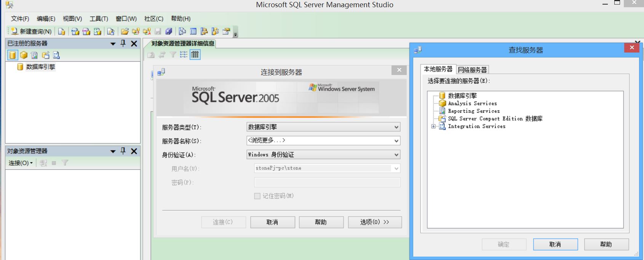The width and height of the screenshot is (644, 260).
Task: Select Analysis Services in 查找服务器 tree
Action: point(472,104)
